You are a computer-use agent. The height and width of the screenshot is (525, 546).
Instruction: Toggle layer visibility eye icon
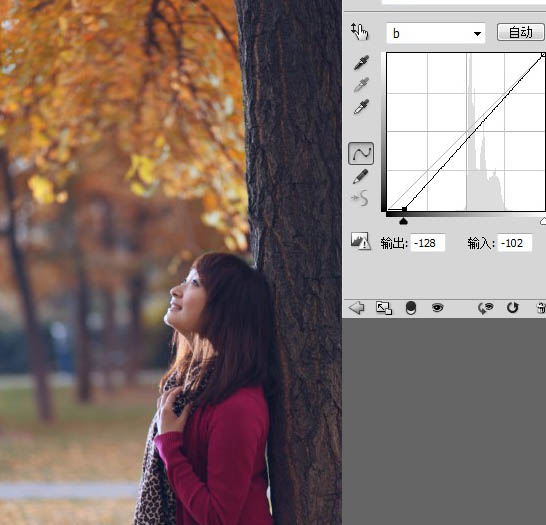[437, 307]
